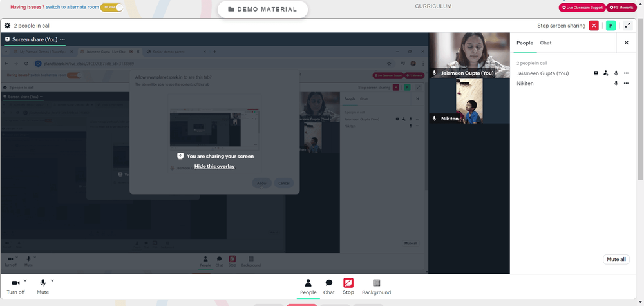Click '2 people in call' beside the gear
The height and width of the screenshot is (306, 644).
pyautogui.click(x=32, y=26)
